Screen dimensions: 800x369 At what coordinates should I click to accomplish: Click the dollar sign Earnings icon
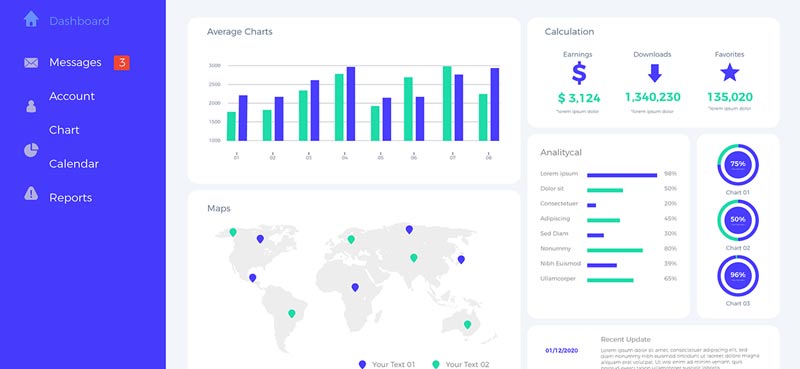(579, 73)
